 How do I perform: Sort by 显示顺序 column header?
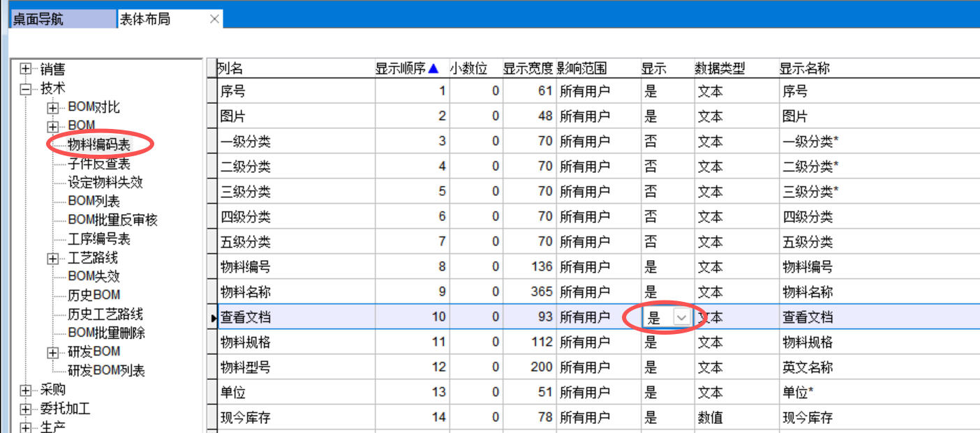click(406, 68)
